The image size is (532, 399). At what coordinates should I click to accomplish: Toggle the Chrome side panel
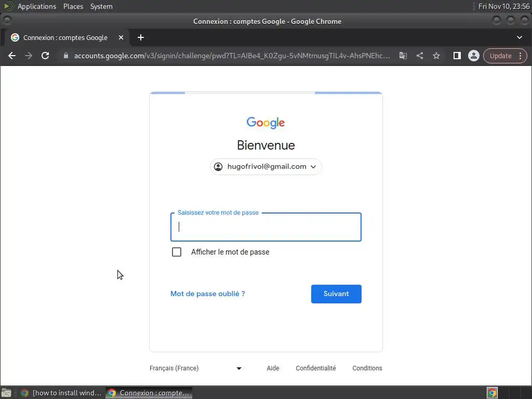pos(457,56)
